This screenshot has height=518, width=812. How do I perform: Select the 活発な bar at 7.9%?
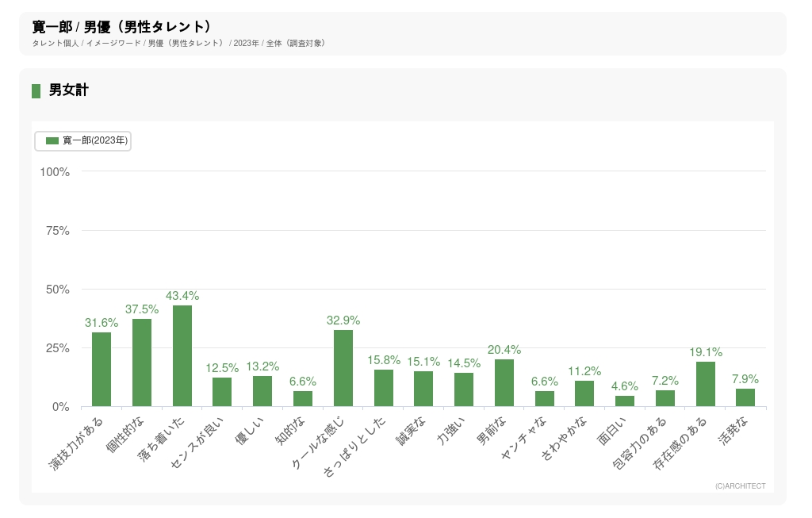click(x=745, y=397)
